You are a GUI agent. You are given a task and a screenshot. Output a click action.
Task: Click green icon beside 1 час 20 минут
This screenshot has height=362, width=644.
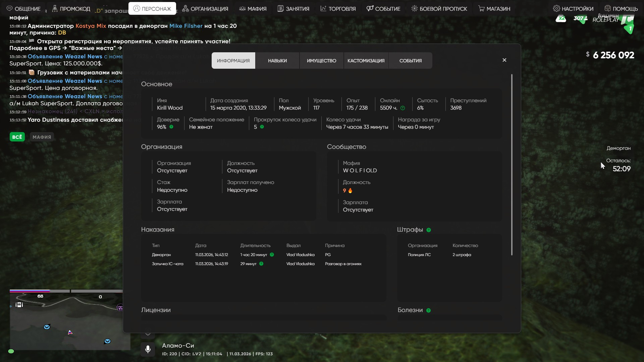(272, 255)
